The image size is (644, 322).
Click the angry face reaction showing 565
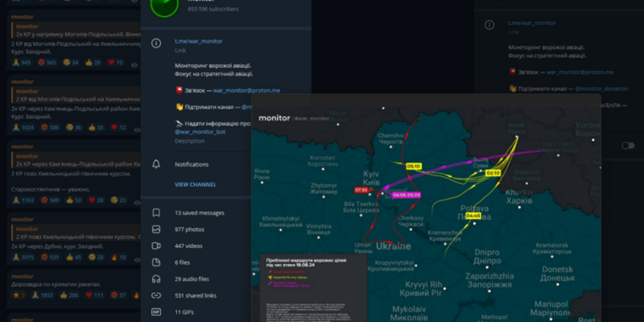[47, 63]
